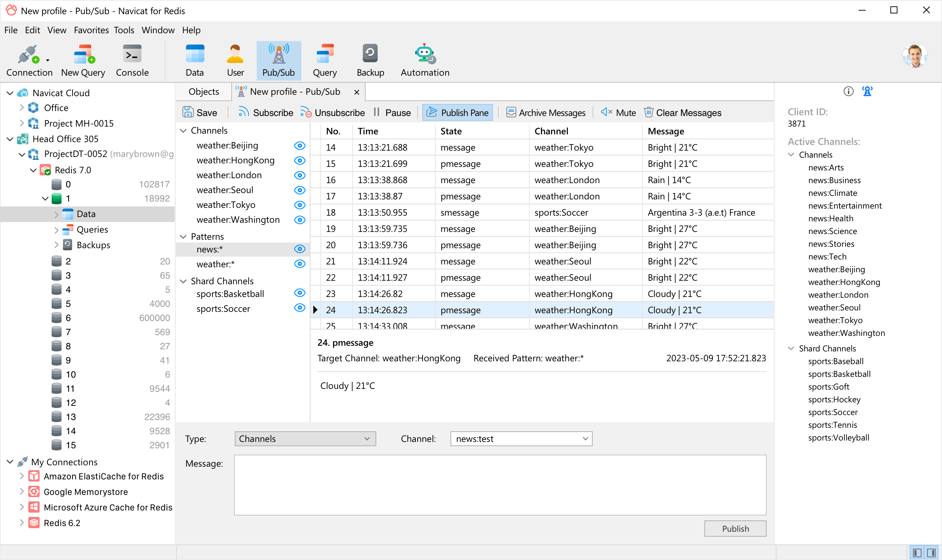The height and width of the screenshot is (560, 942).
Task: Toggle visibility of sports:Basketball shard channel
Action: [x=300, y=293]
